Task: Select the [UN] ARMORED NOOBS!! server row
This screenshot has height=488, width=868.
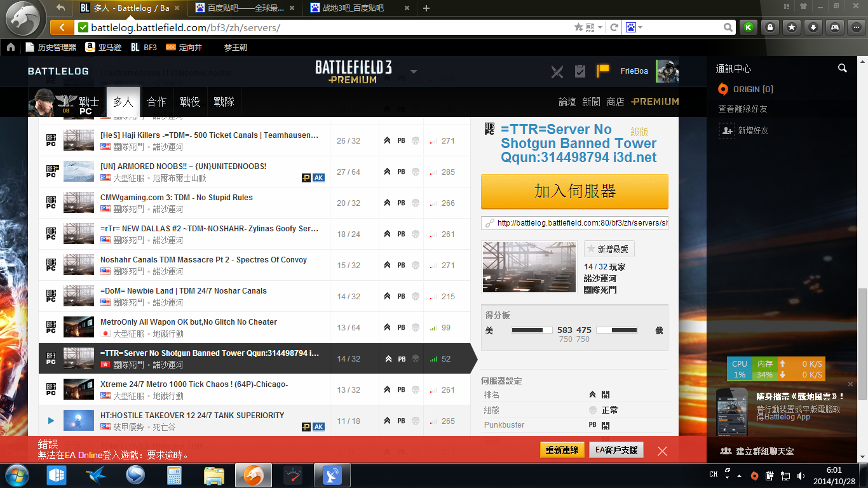Action: [x=254, y=172]
